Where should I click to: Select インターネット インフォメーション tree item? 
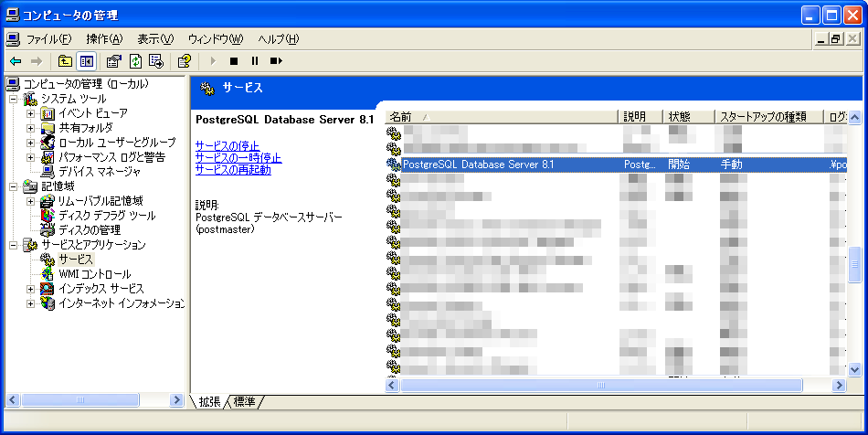[x=122, y=303]
